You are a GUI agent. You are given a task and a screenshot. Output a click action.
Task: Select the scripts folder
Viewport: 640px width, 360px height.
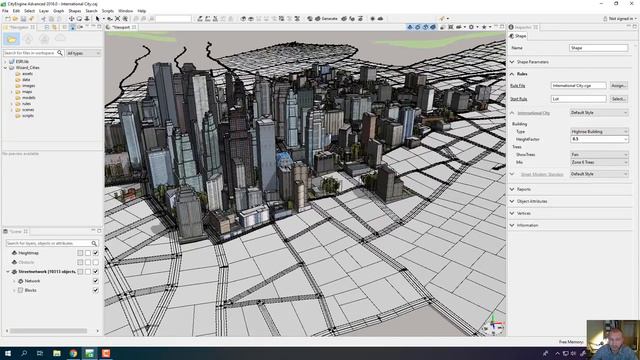pyautogui.click(x=28, y=116)
